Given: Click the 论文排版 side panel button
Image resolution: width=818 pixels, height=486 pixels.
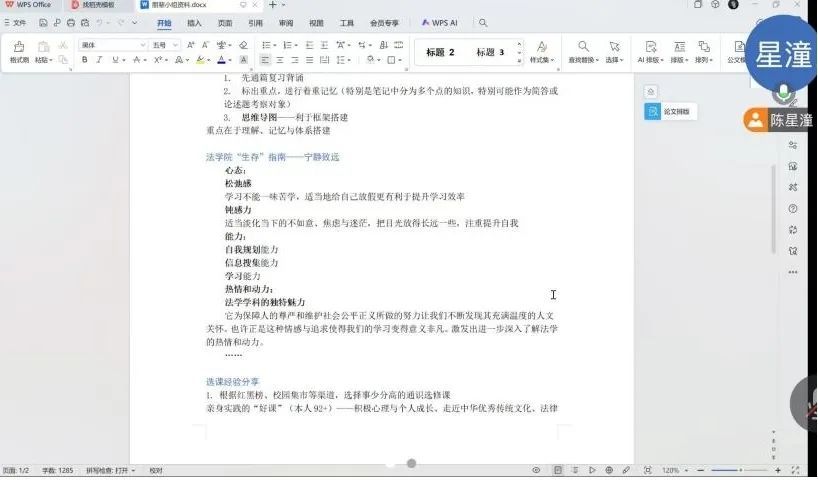Looking at the screenshot, I should (670, 112).
